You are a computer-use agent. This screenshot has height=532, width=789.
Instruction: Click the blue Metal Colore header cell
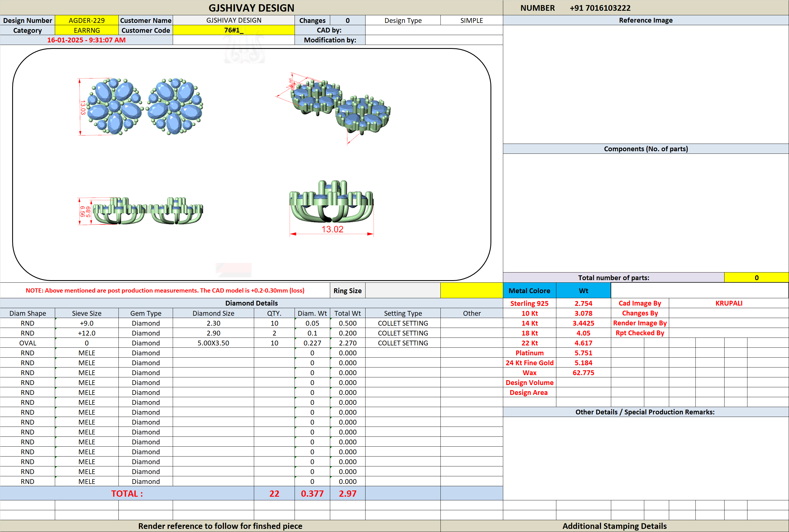pyautogui.click(x=529, y=290)
